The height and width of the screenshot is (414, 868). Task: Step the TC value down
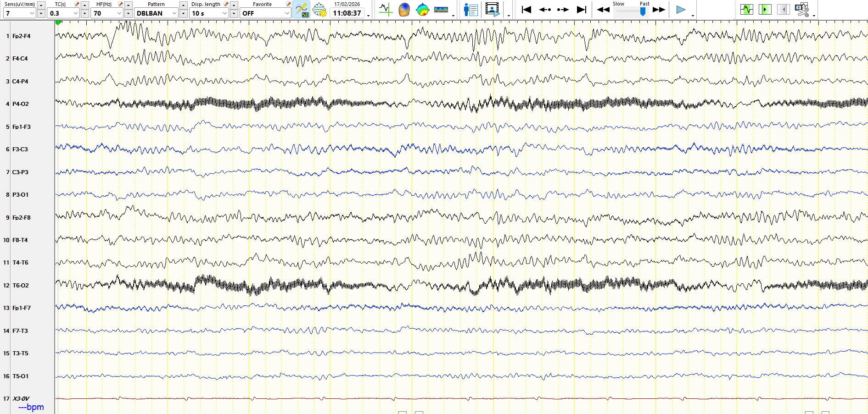(x=85, y=14)
